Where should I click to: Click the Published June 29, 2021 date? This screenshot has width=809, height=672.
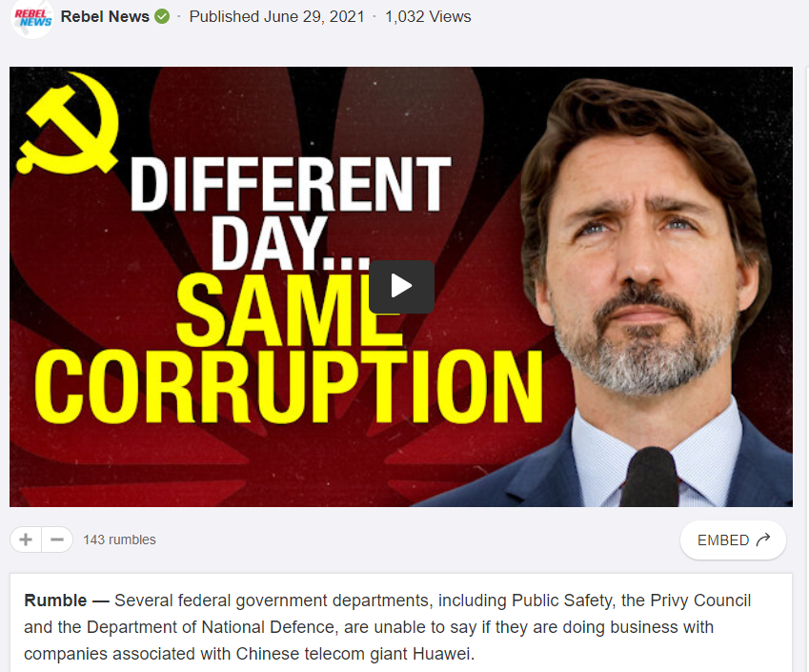(x=277, y=17)
